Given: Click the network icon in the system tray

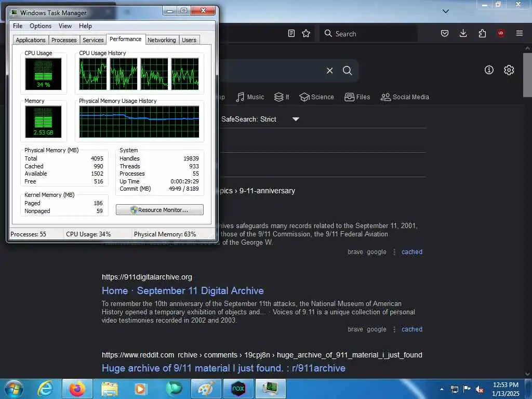Looking at the screenshot, I should click(x=454, y=389).
